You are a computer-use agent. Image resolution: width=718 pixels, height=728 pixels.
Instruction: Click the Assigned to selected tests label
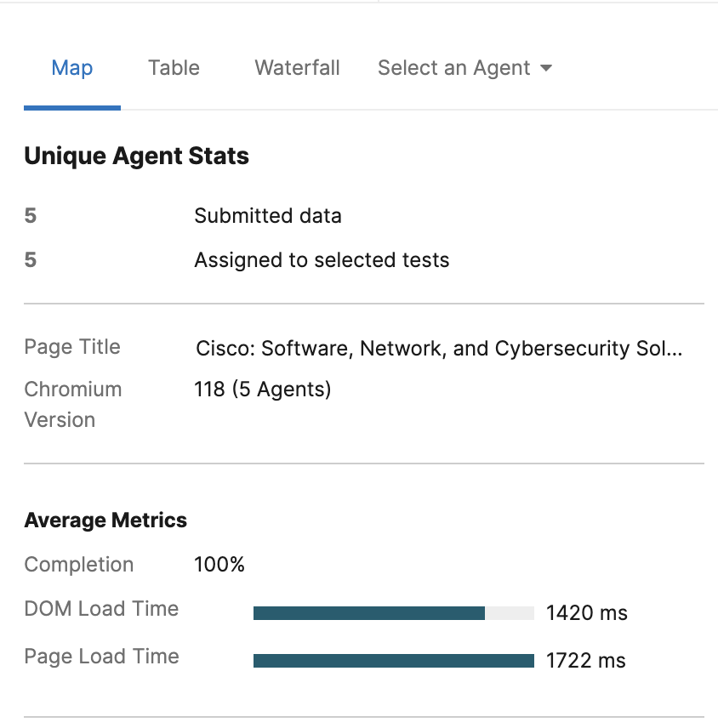click(x=322, y=260)
